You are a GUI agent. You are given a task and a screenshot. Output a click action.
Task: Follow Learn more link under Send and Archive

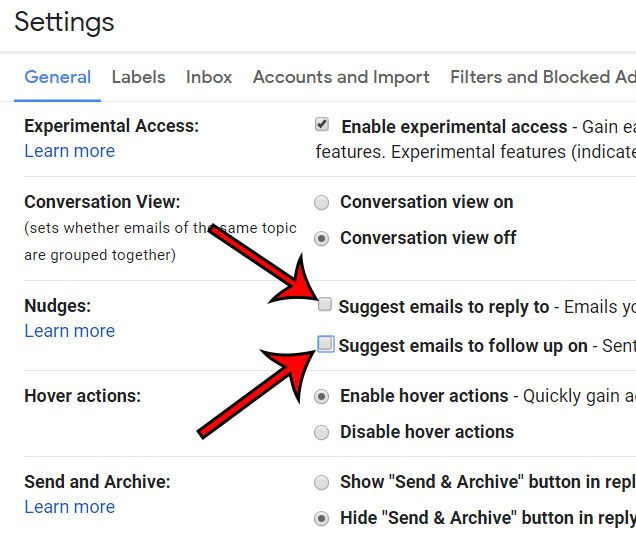[69, 507]
